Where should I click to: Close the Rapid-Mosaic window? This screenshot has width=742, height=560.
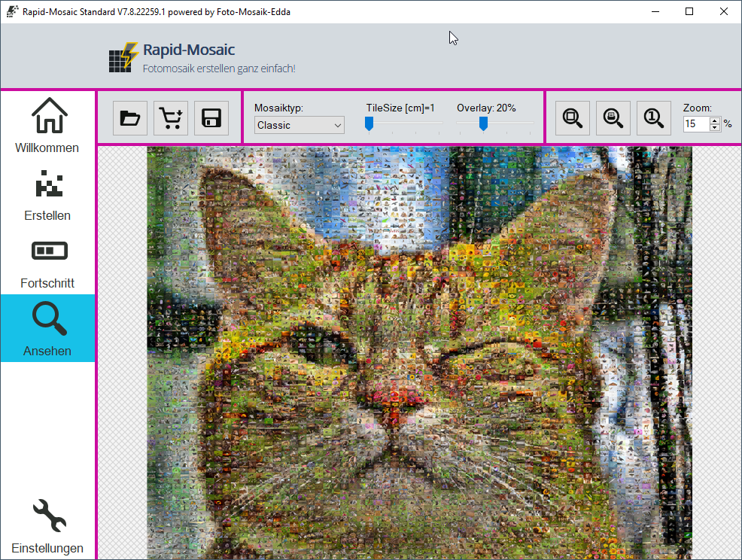[724, 11]
